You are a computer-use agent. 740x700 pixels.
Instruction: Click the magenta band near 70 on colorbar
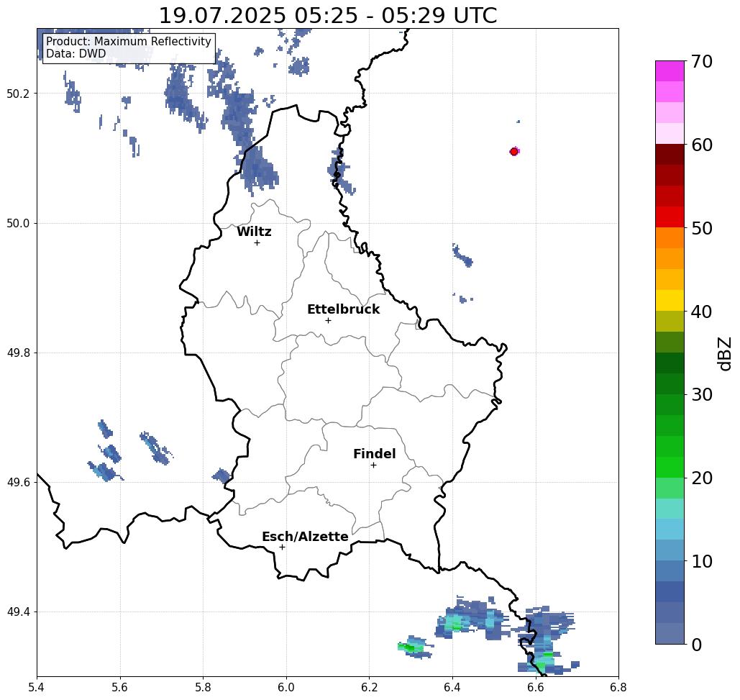(x=670, y=71)
